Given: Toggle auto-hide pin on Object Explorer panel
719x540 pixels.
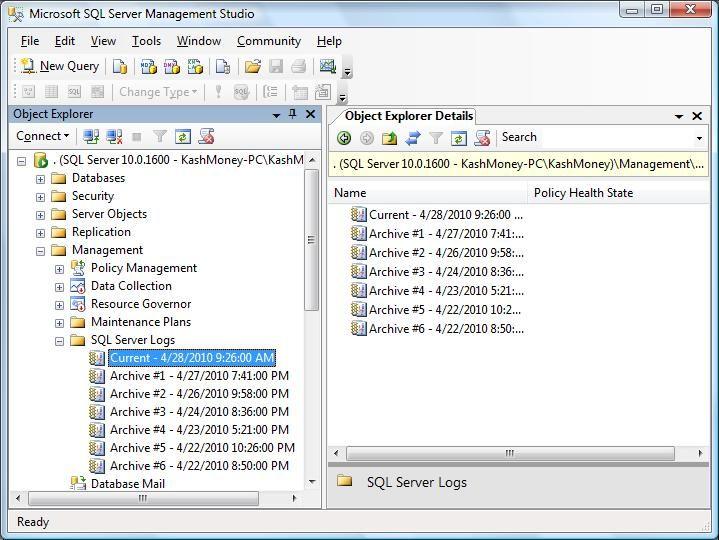Looking at the screenshot, I should tap(292, 114).
